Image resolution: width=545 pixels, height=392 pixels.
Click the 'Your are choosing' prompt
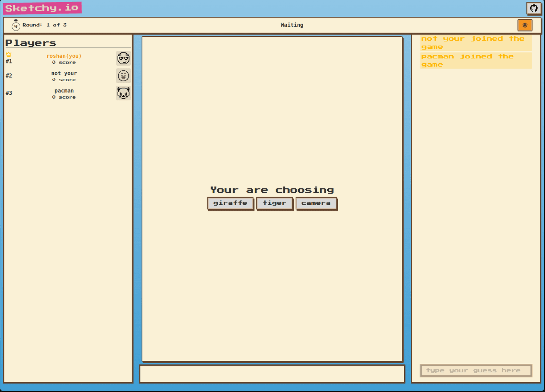272,190
